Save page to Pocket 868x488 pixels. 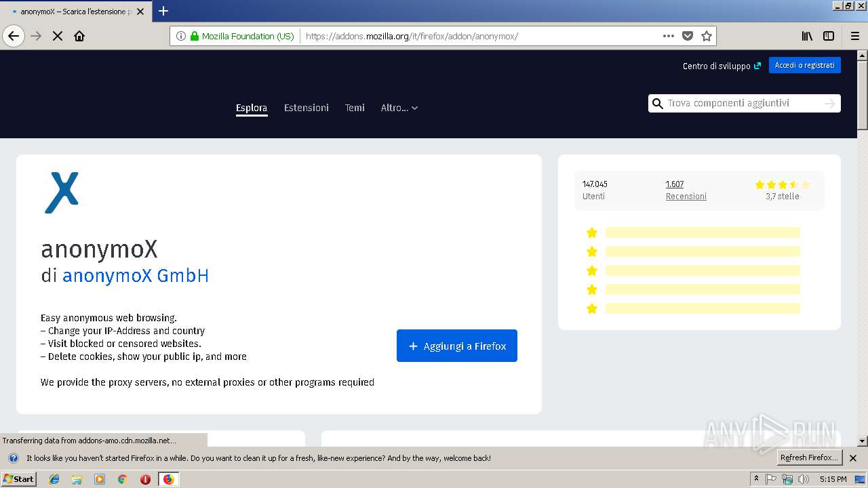(x=688, y=36)
